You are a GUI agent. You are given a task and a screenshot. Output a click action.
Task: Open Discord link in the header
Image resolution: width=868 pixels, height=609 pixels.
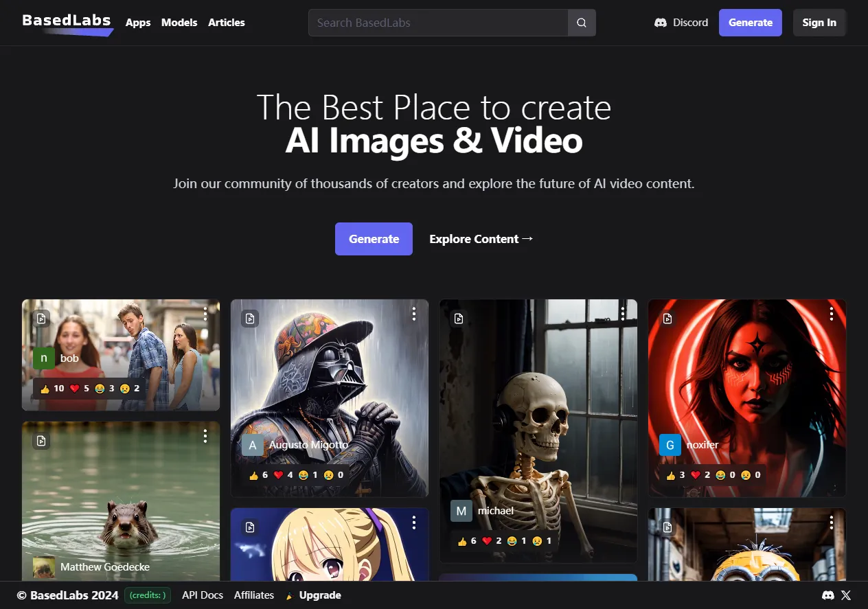681,23
